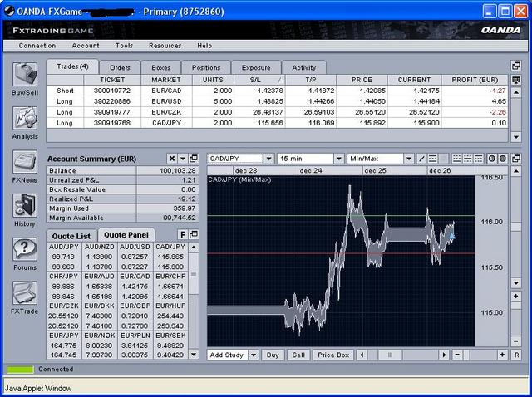Open Account Summary options dropdown arrow
The image size is (532, 397).
(183, 159)
